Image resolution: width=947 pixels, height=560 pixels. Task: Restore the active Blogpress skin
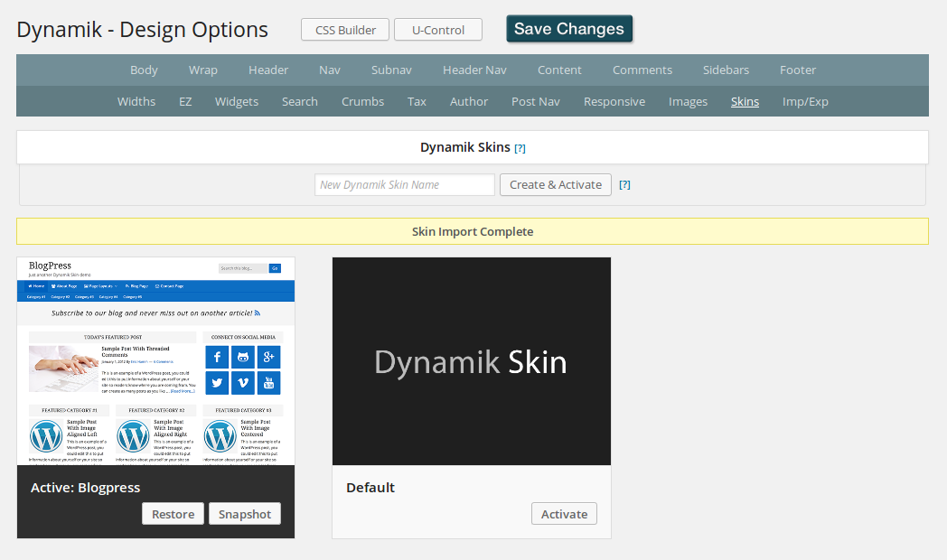click(x=173, y=514)
